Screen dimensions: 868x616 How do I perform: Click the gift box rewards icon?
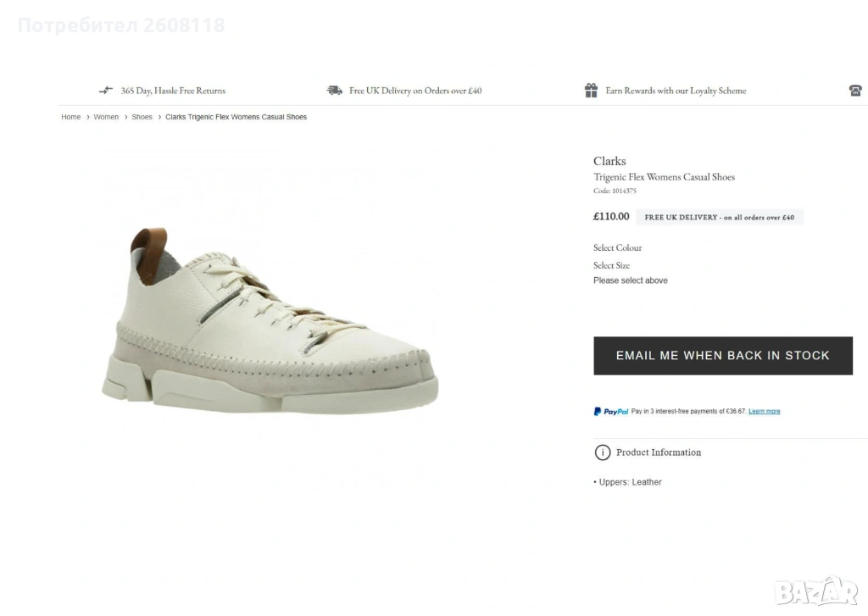point(591,91)
